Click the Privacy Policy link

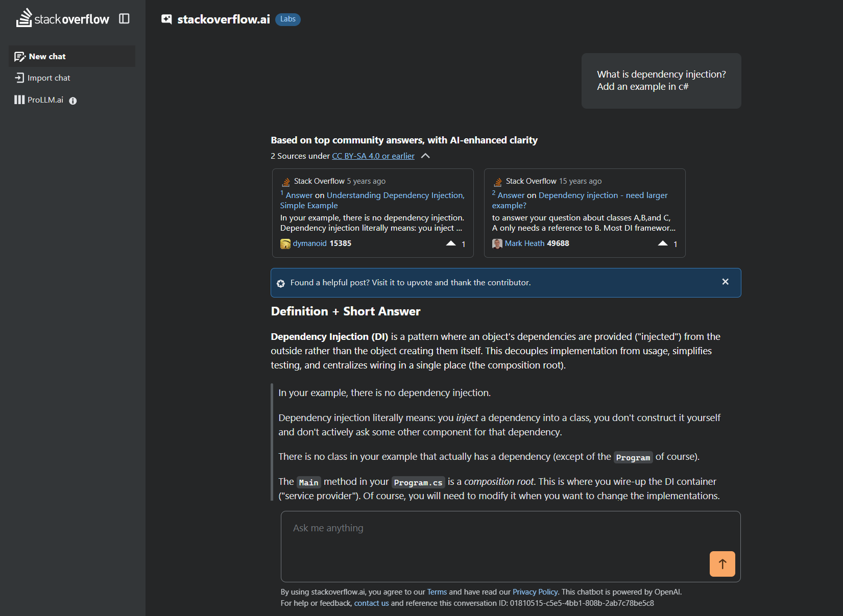tap(535, 592)
